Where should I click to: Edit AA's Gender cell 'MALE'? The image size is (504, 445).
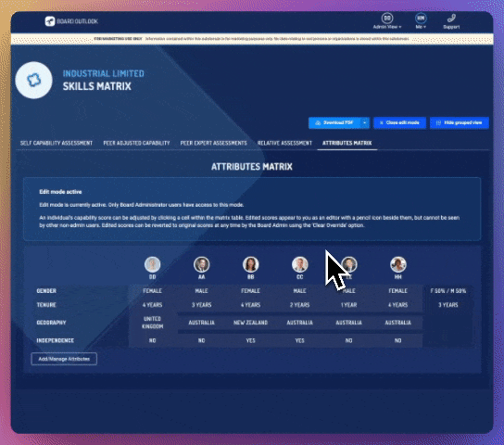tap(202, 291)
